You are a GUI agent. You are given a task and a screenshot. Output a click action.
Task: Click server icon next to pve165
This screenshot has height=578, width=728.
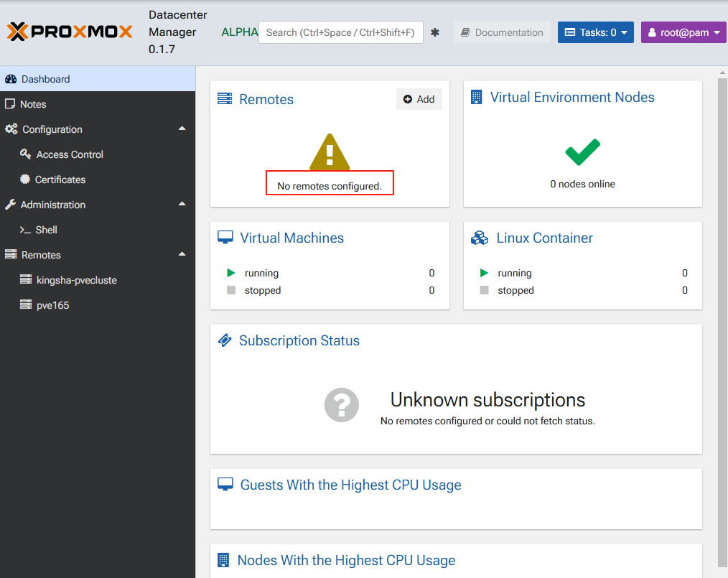coord(26,304)
